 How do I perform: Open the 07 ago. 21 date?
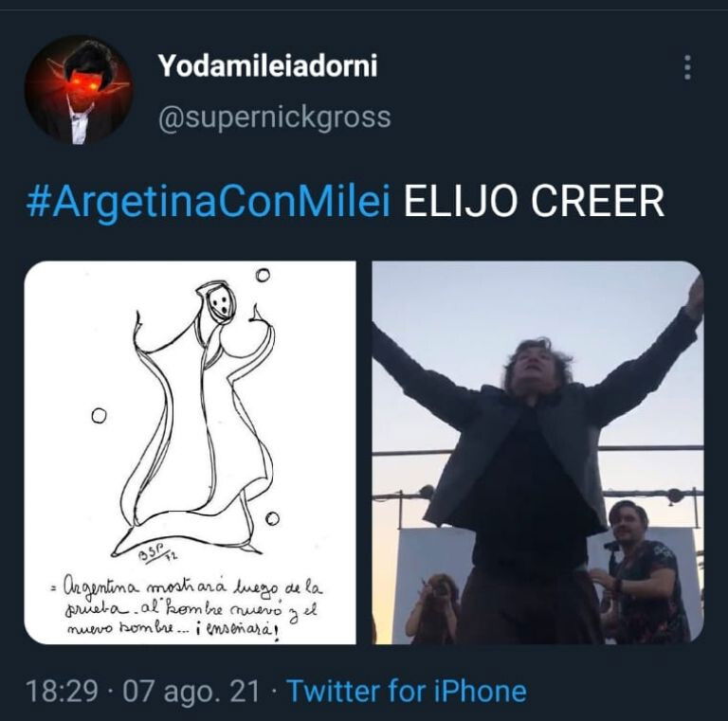(x=191, y=692)
